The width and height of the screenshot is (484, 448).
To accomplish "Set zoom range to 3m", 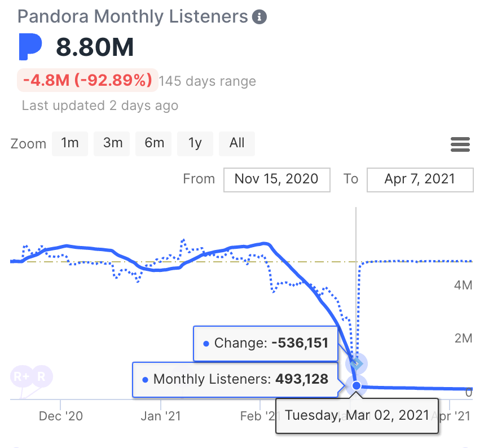I will 112,143.
